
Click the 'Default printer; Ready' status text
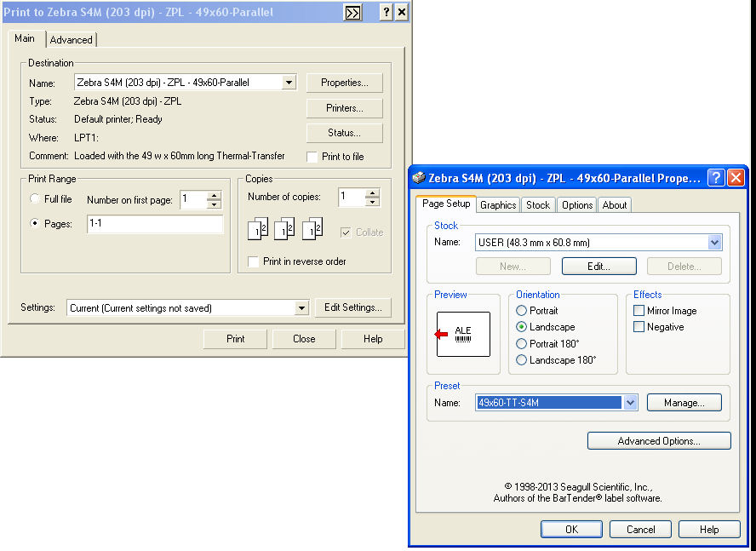(x=118, y=119)
